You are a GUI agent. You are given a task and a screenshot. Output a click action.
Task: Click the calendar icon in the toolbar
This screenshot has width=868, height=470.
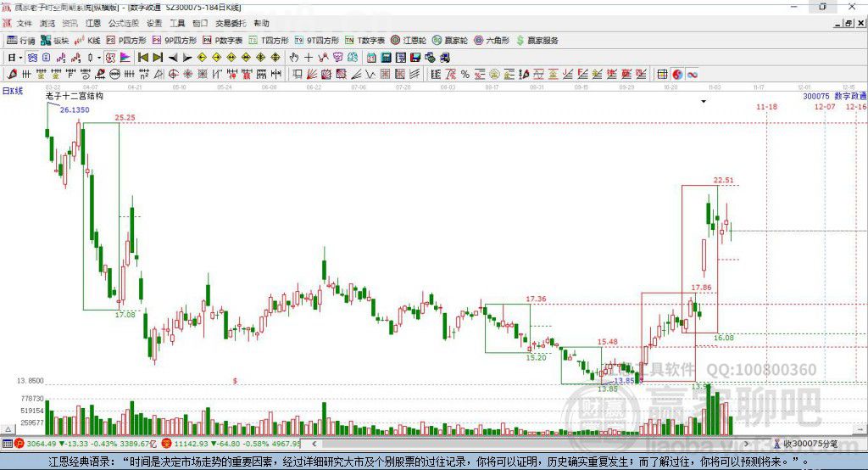371,58
